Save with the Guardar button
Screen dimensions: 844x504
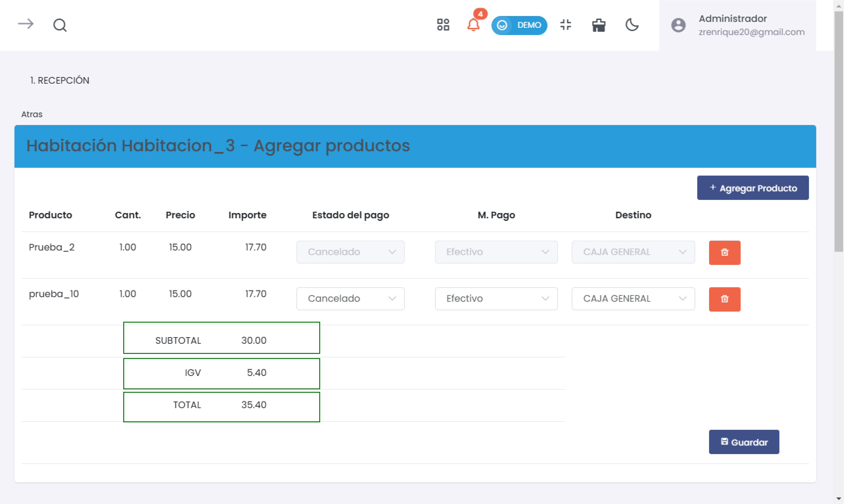pyautogui.click(x=743, y=442)
